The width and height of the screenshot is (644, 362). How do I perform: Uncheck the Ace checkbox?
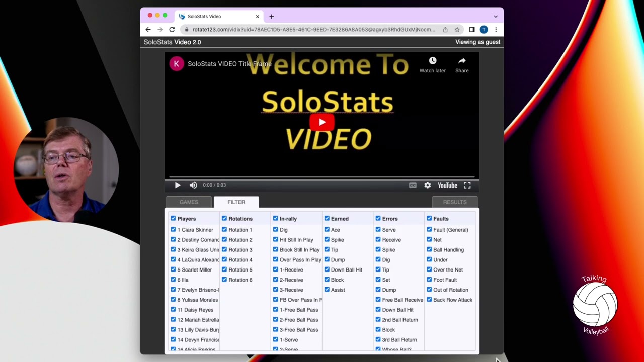(327, 229)
